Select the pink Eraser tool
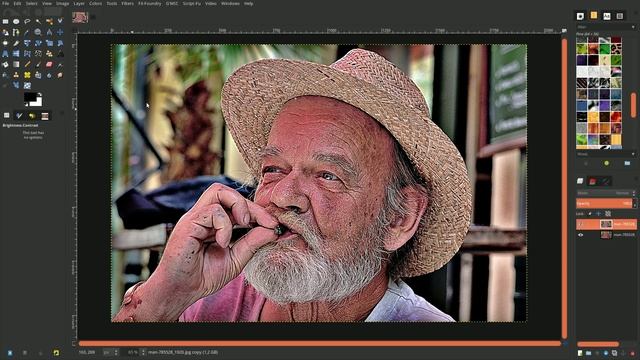This screenshot has width=640, height=360. pos(49,64)
